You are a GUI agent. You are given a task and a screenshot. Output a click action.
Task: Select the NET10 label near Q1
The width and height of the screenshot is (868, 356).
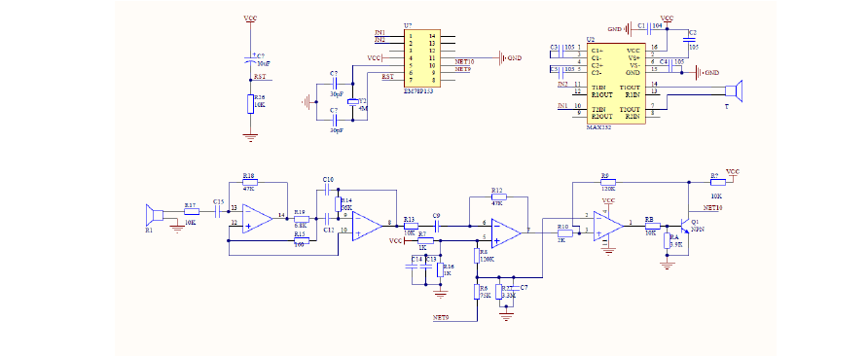(x=712, y=207)
